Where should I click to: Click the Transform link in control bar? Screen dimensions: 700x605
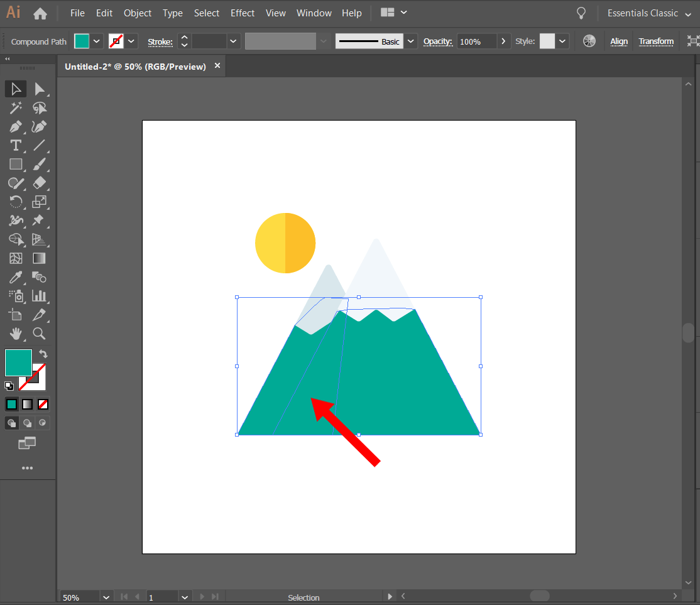[x=656, y=41]
